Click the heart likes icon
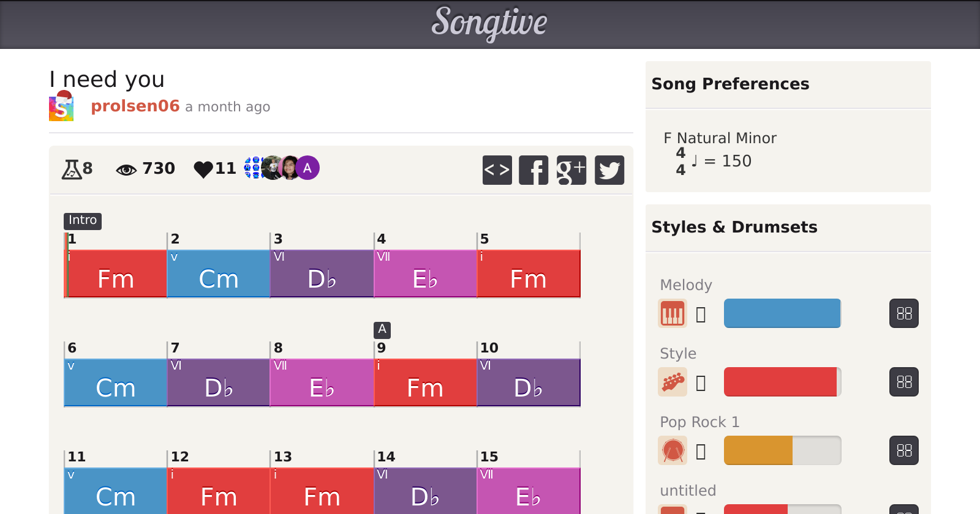The image size is (980, 514). click(x=203, y=169)
